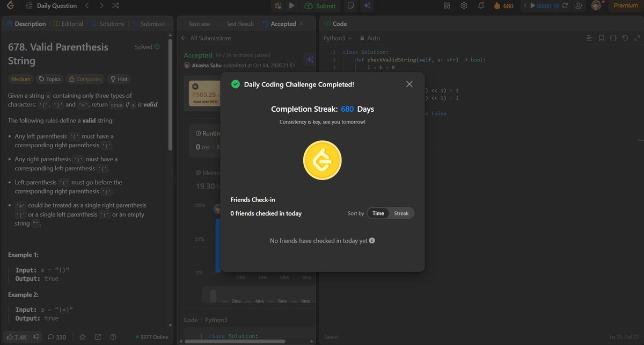Screen dimensions: 644x345
Task: Open the Python3 language dropdown
Action: tap(338, 38)
